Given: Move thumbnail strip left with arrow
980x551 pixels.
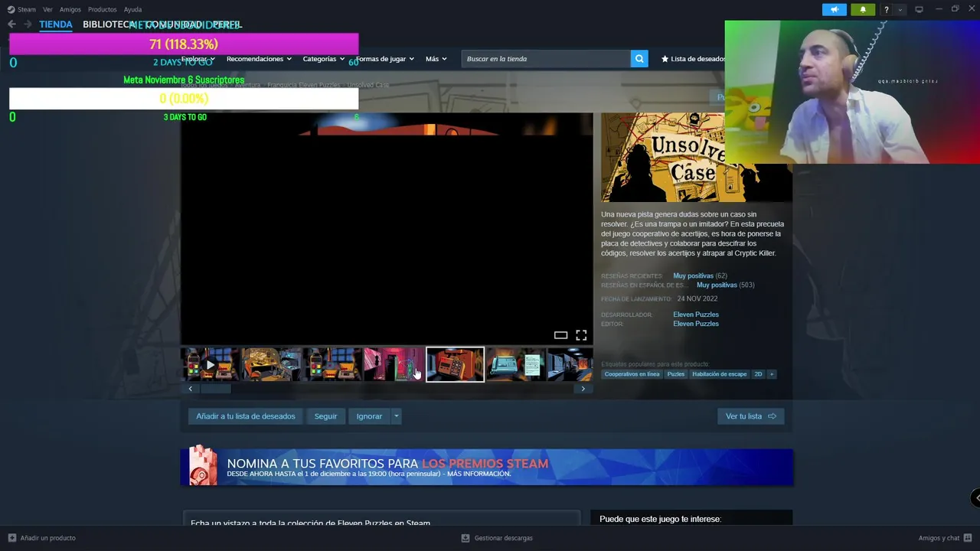Looking at the screenshot, I should 191,389.
